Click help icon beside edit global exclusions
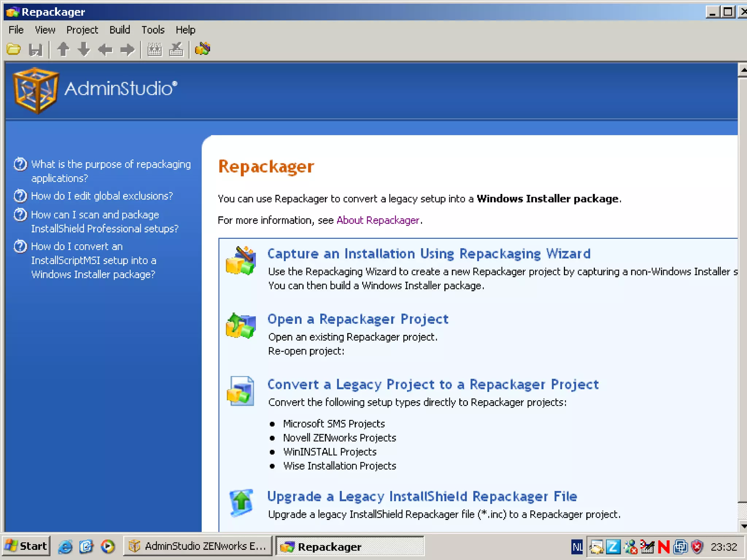Viewport: 747px width, 560px height. tap(20, 196)
